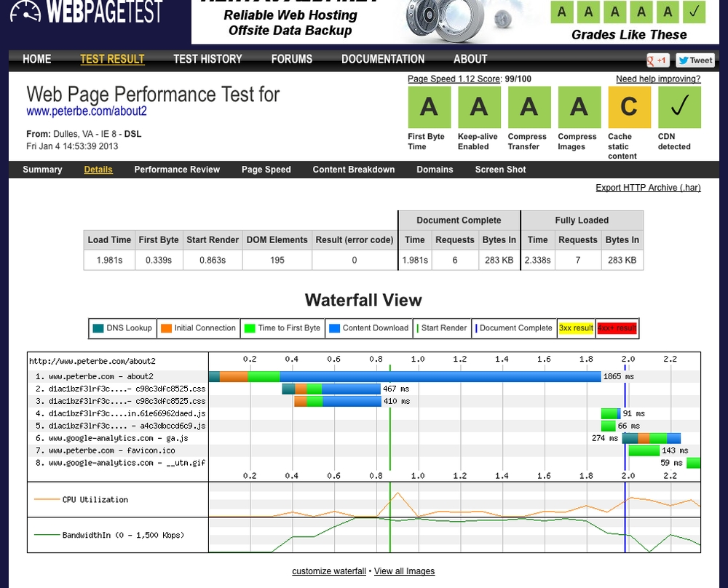Click the CDN detected checkmark box
This screenshot has width=728, height=588.
[679, 108]
